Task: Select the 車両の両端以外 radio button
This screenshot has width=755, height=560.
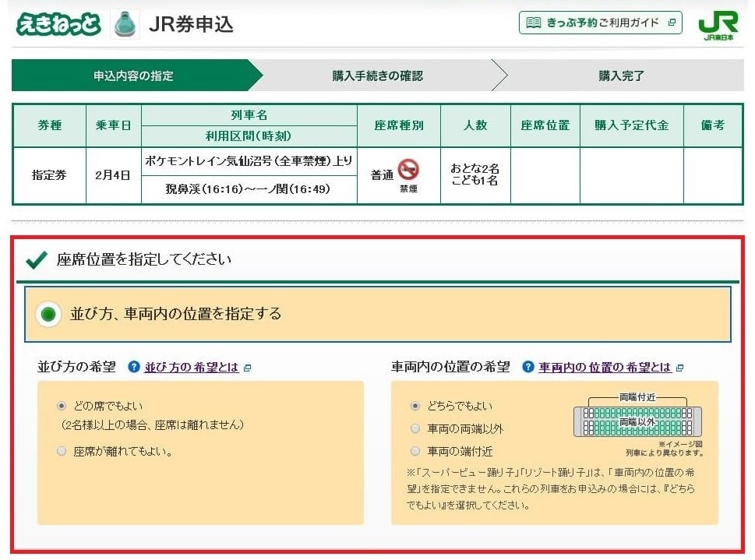Action: pos(415,428)
